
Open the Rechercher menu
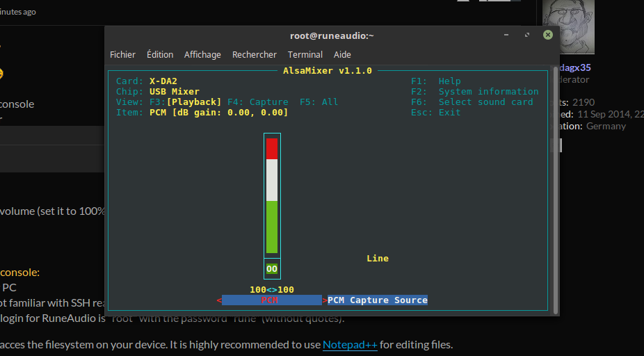(255, 55)
